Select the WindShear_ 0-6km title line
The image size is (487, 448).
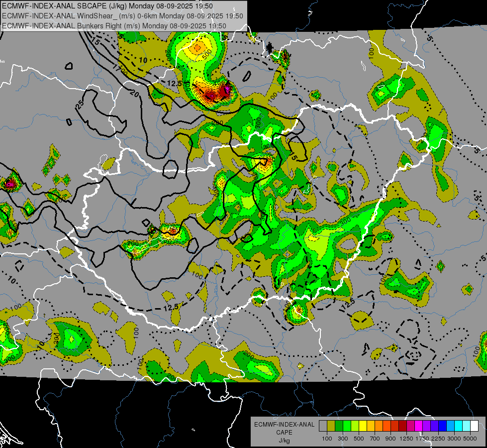click(122, 16)
